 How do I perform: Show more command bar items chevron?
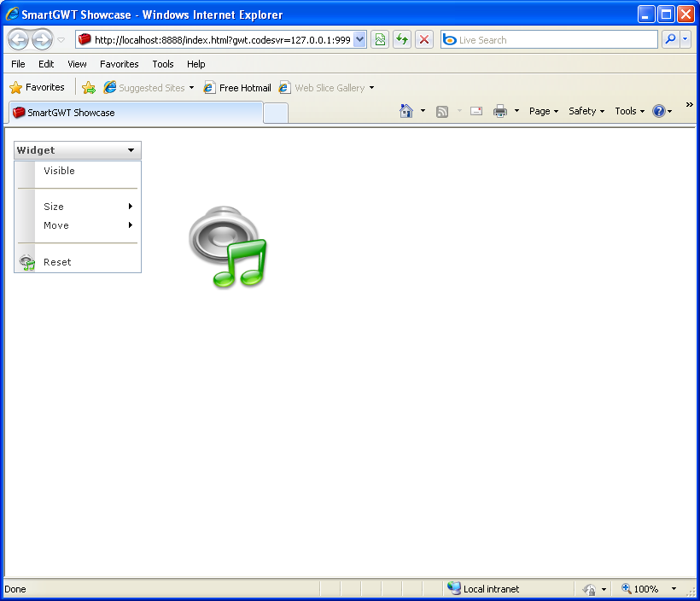pos(689,104)
